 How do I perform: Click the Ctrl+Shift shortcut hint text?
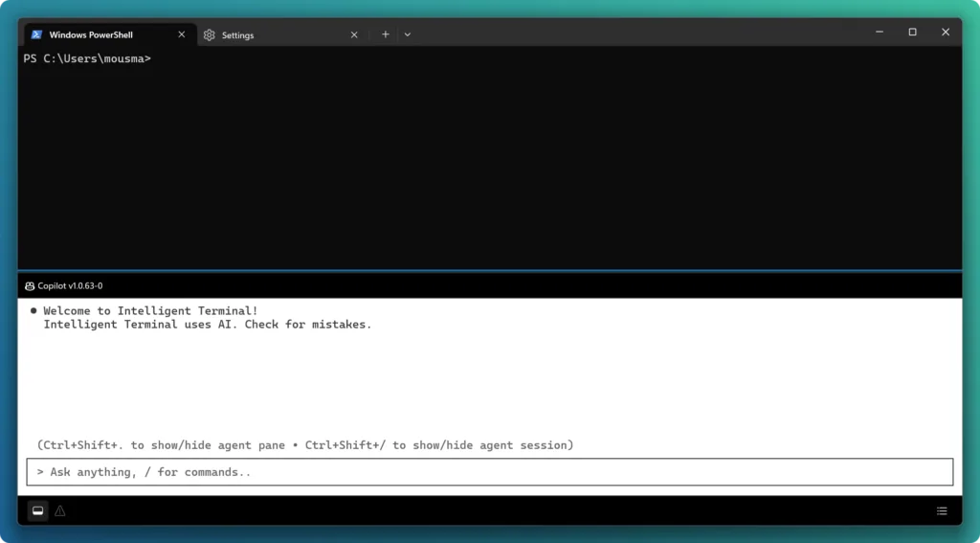[x=305, y=445]
